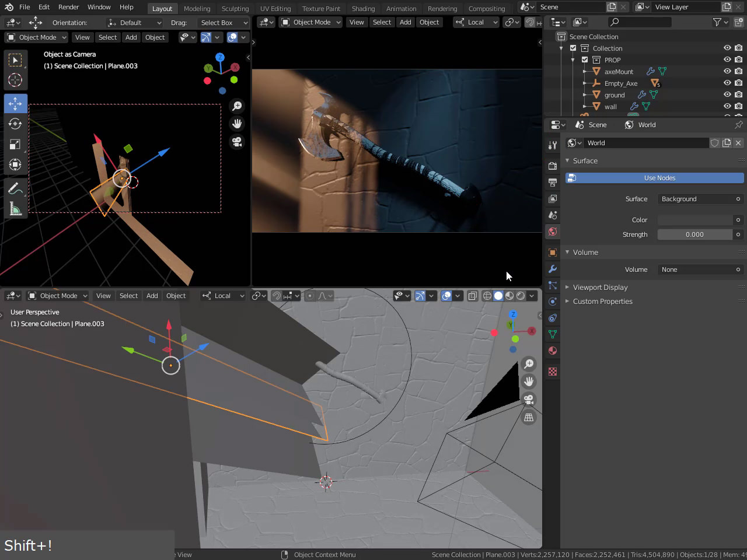Choose the Select Box tool icon
The height and width of the screenshot is (560, 747).
15,60
